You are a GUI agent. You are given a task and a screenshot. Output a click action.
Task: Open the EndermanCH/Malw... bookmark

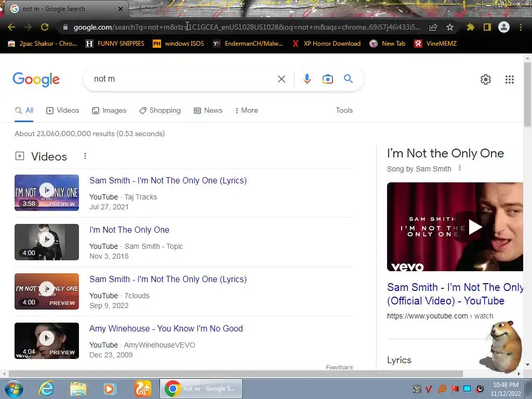[x=248, y=44]
